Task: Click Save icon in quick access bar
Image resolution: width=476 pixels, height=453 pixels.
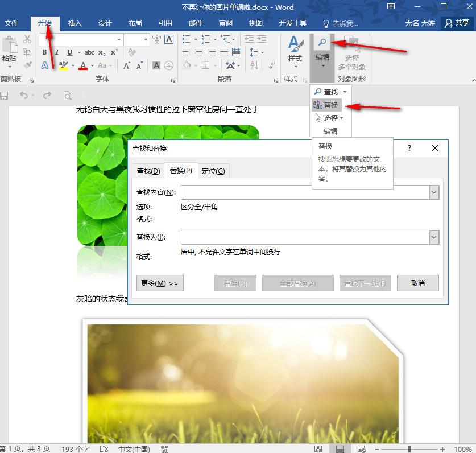Action: [x=4, y=96]
